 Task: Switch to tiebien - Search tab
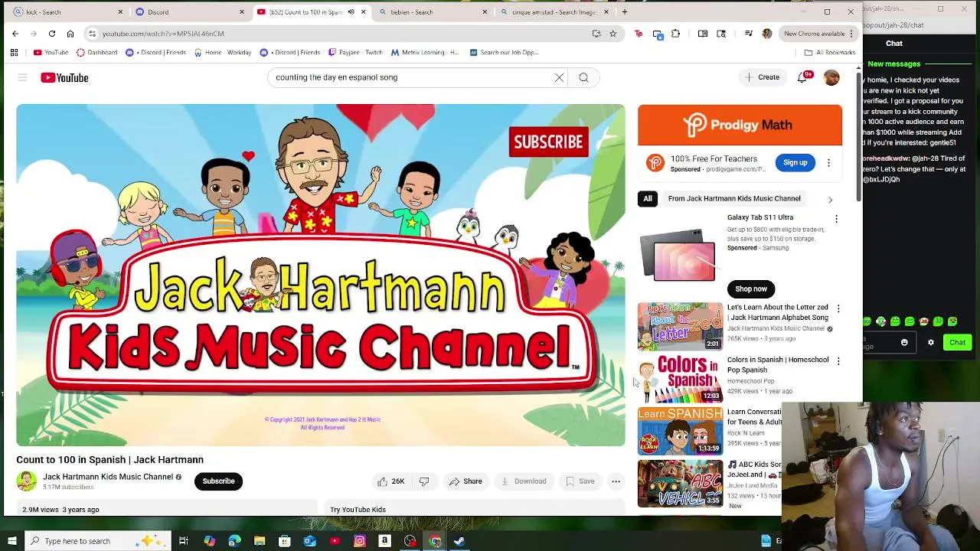coord(433,11)
